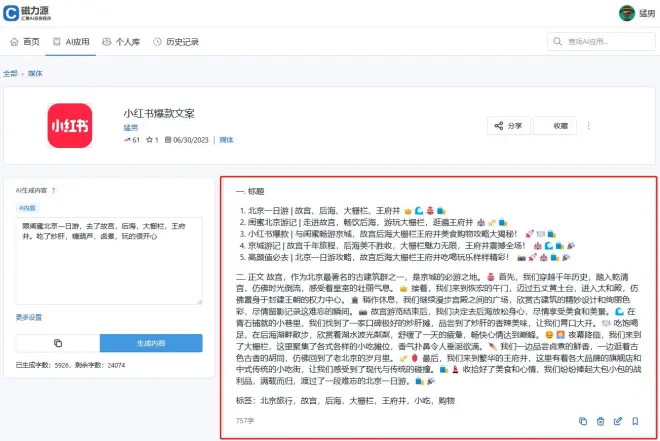660x441 pixels.
Task: Click the copy icon button beside 生成内容
Action: (x=58, y=343)
